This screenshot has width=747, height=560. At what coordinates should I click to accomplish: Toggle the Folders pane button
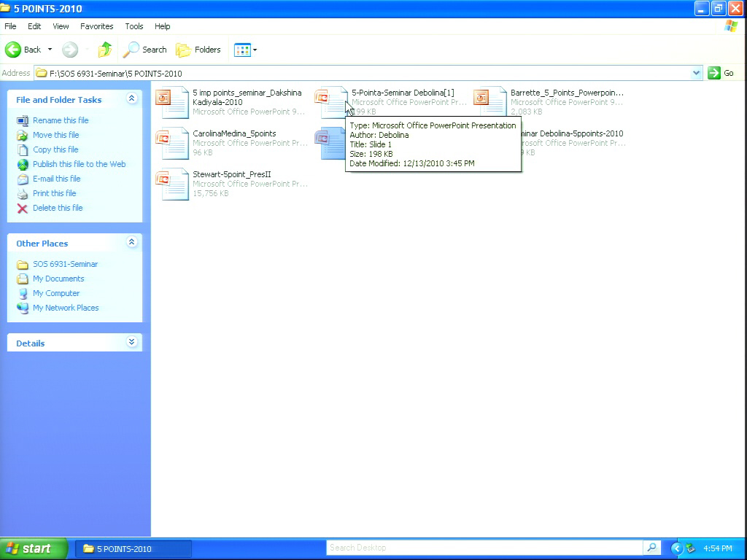pyautogui.click(x=198, y=50)
